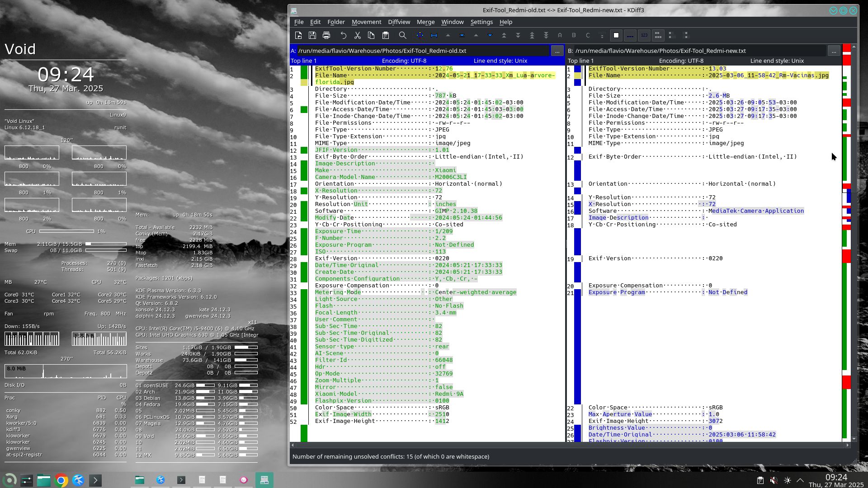This screenshot has width=868, height=488.
Task: Open browse button for file B path
Action: click(834, 51)
